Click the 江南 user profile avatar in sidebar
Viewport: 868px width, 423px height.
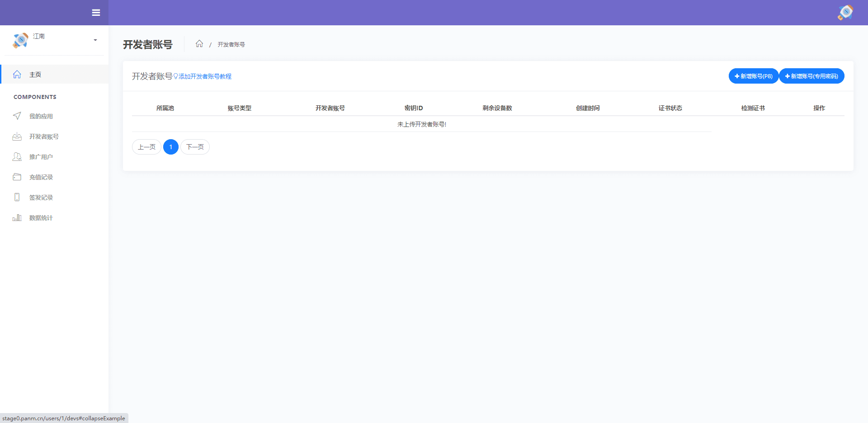coord(20,40)
